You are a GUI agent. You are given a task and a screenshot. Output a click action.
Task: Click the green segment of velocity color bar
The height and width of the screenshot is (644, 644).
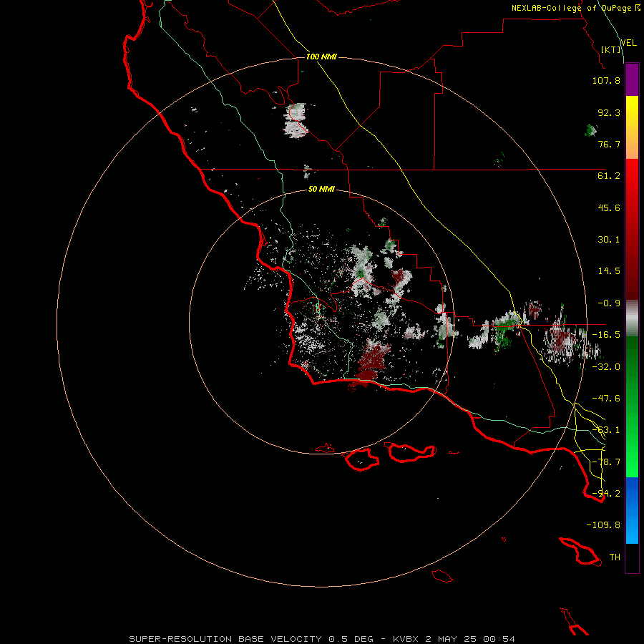point(632,406)
